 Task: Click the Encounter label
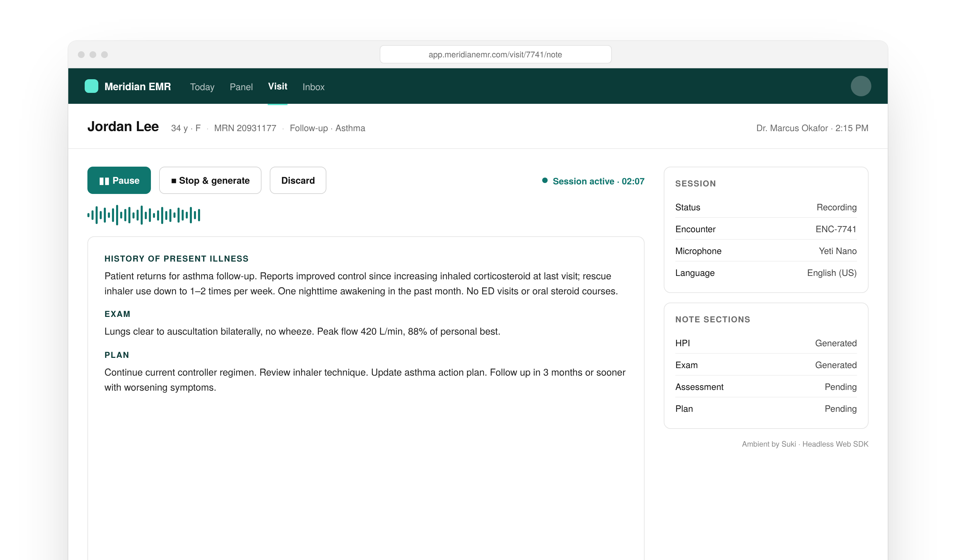tap(695, 229)
